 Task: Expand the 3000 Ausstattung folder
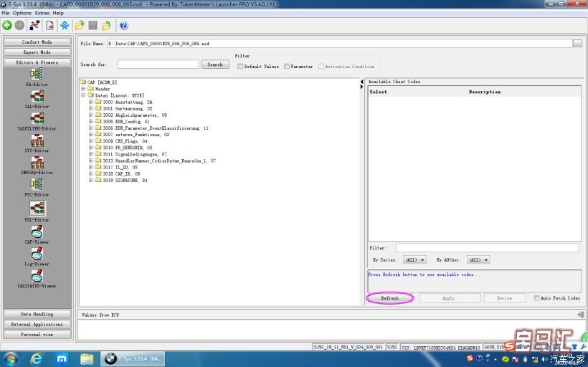tap(91, 102)
